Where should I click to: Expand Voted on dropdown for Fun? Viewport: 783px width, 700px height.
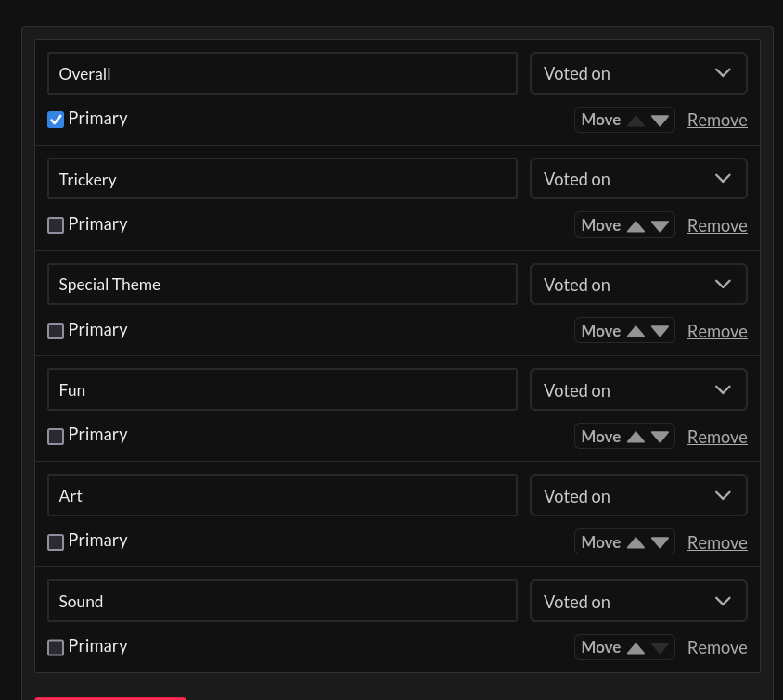pos(638,390)
